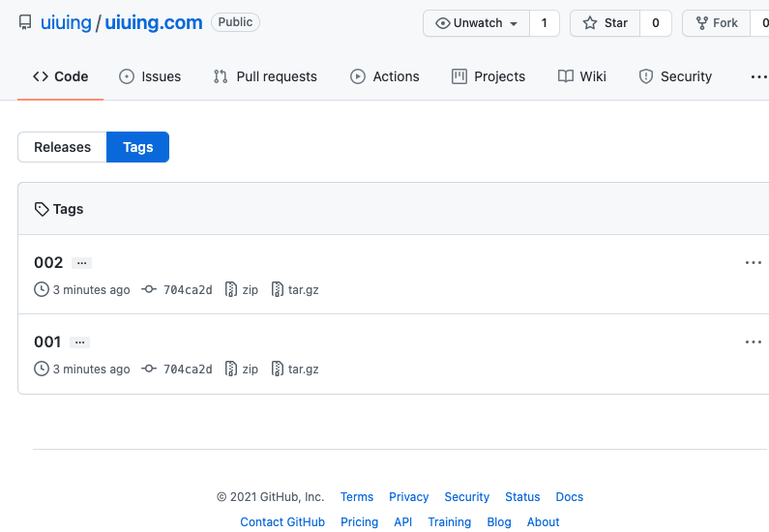Click the commit icon for tag 001

(x=149, y=369)
